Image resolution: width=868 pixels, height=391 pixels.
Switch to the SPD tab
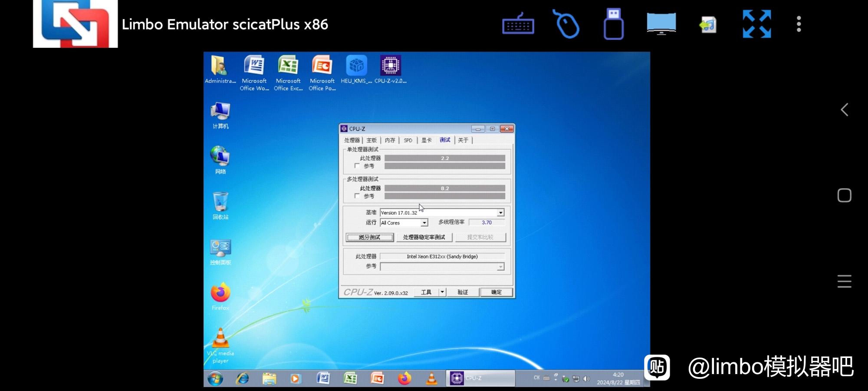point(408,140)
